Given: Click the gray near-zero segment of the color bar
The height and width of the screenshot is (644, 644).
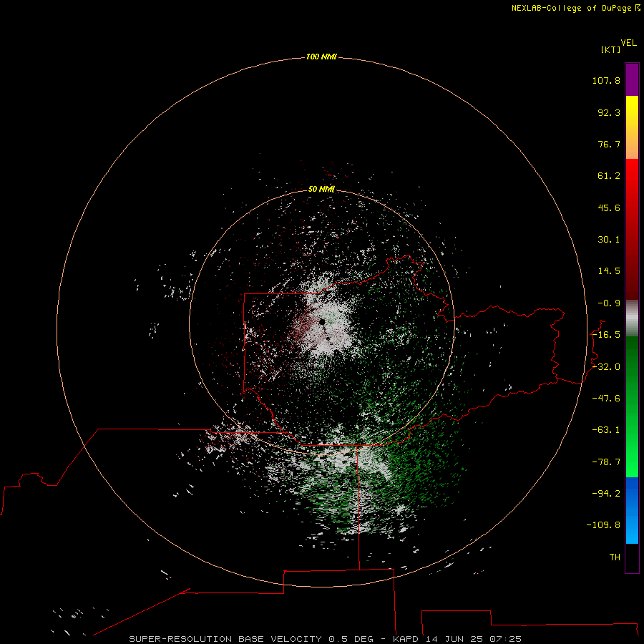Looking at the screenshot, I should 632,318.
